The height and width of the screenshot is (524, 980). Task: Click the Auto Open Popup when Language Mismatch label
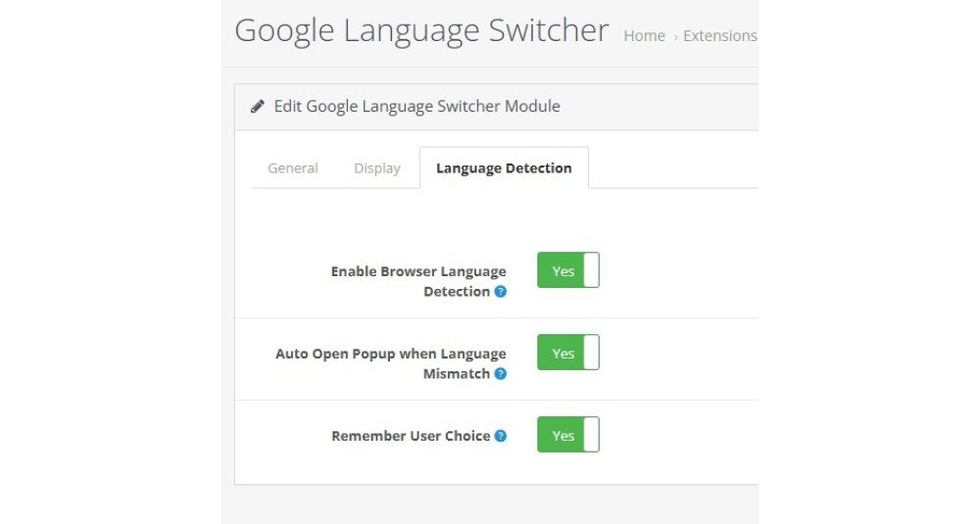tap(391, 354)
